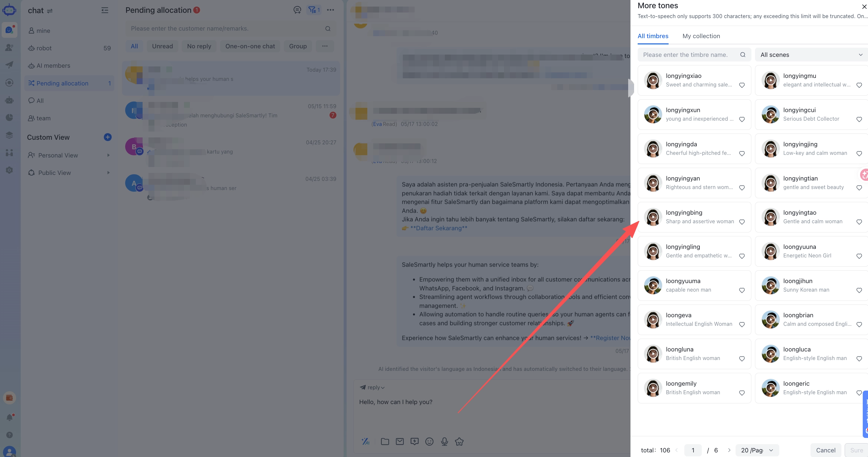Select Pending allocation in the sidebar

pyautogui.click(x=69, y=83)
